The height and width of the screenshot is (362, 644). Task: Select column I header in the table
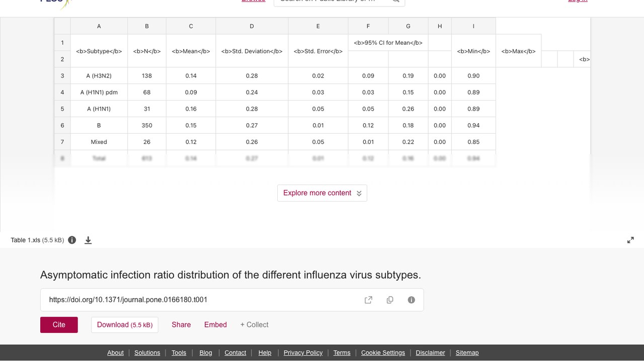473,26
